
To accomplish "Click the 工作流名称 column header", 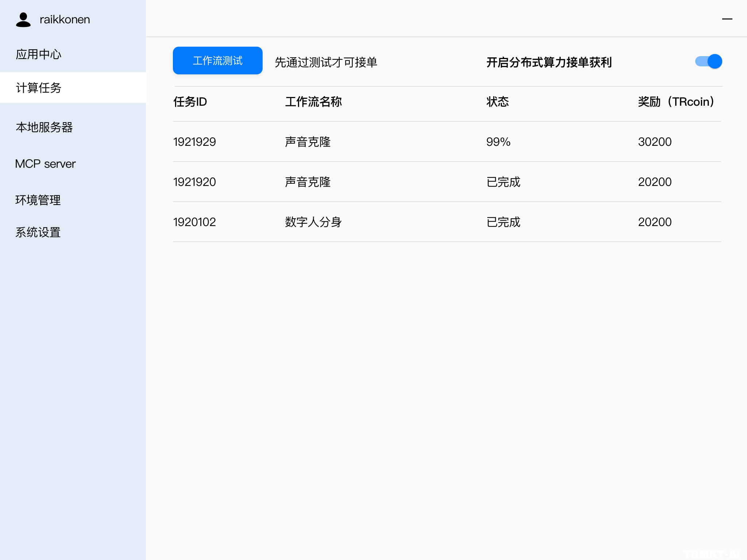I will point(314,102).
